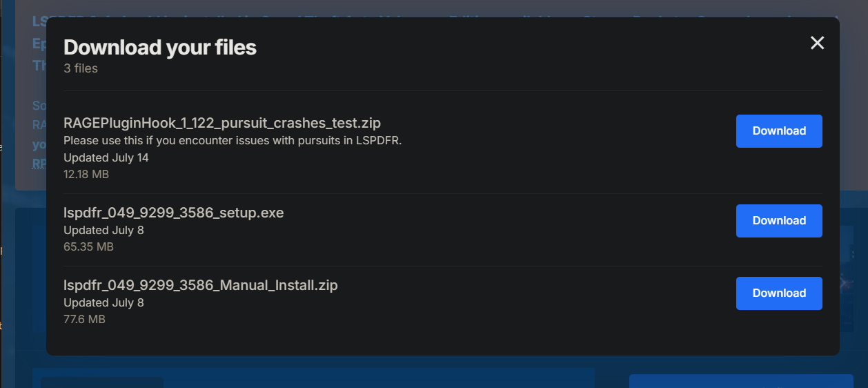Click the dimmed tab at the bottom left of the page
This screenshot has width=868, height=388.
101,382
